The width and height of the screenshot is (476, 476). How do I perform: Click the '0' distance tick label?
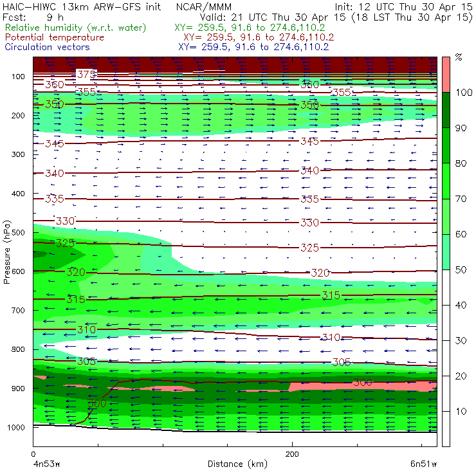(x=33, y=454)
